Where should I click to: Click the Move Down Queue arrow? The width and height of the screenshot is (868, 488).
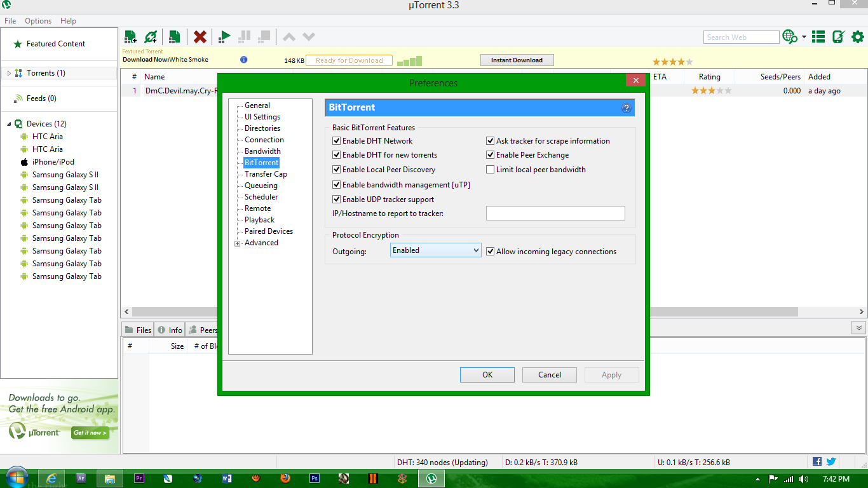pyautogui.click(x=309, y=37)
